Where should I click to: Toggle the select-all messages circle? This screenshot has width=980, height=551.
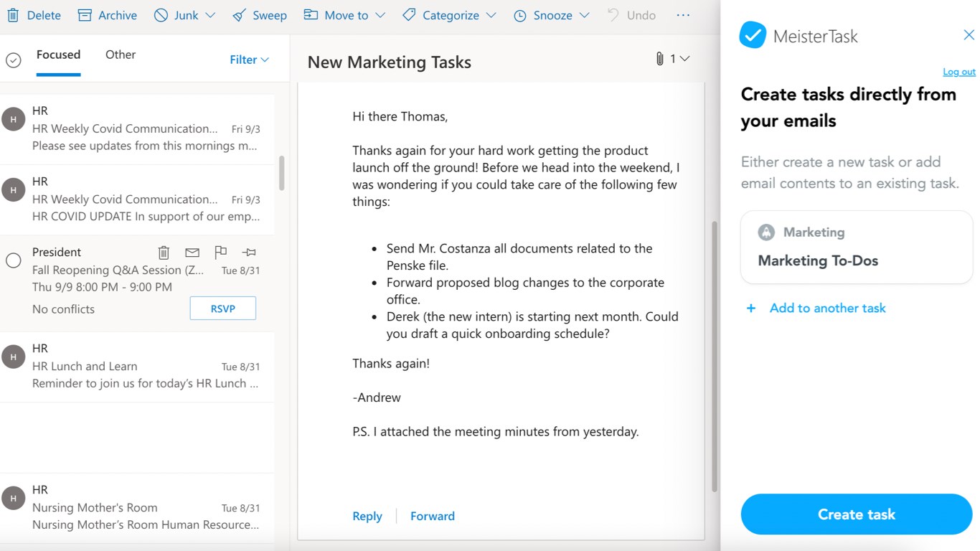tap(13, 60)
